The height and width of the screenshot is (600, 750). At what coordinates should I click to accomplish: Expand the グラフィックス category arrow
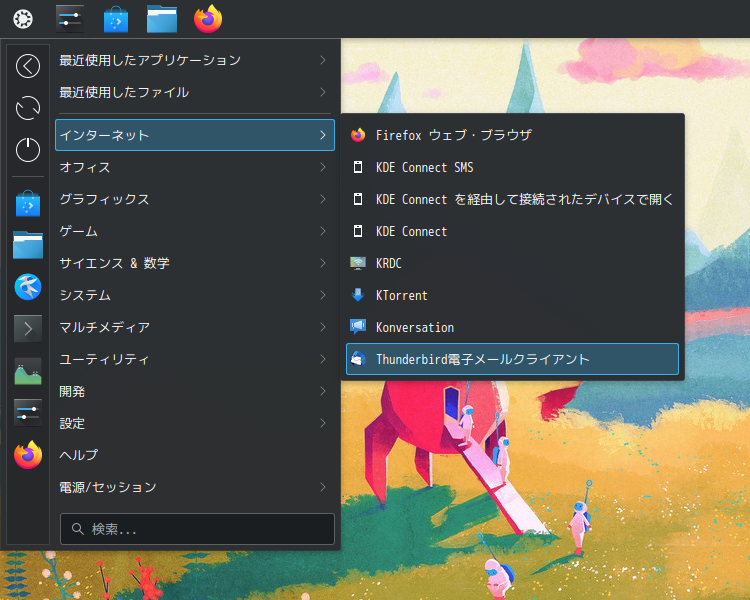coord(323,199)
